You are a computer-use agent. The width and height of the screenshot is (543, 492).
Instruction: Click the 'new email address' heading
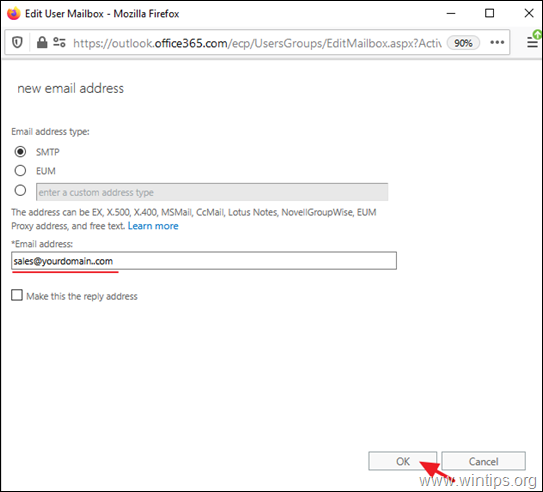tap(71, 88)
